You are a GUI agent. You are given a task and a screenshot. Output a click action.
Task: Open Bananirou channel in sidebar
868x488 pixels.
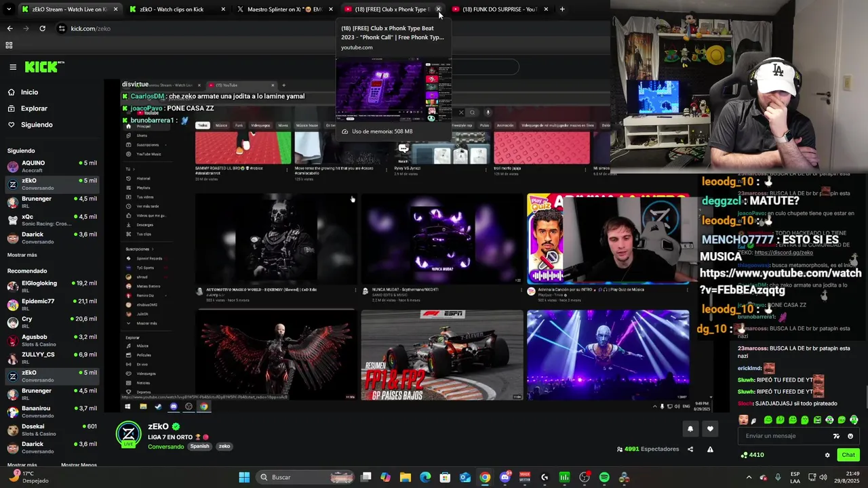point(52,412)
